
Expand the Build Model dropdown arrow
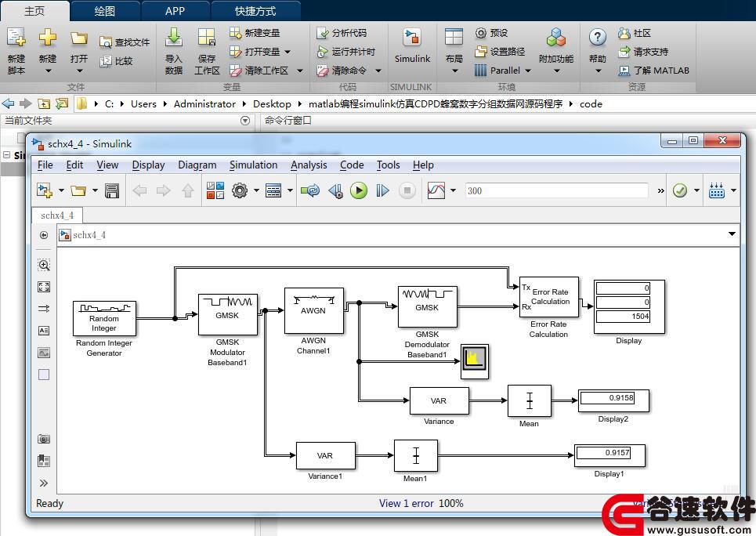point(734,190)
